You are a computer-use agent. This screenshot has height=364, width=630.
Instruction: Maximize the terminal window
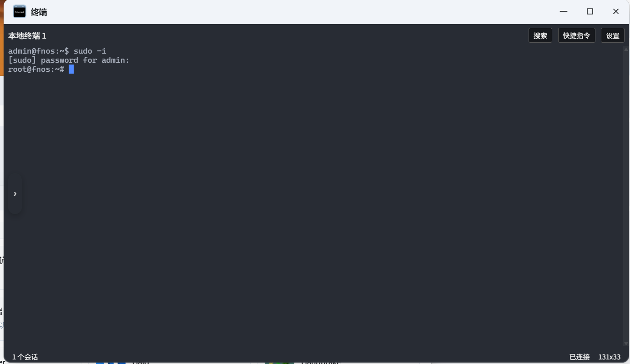[590, 12]
